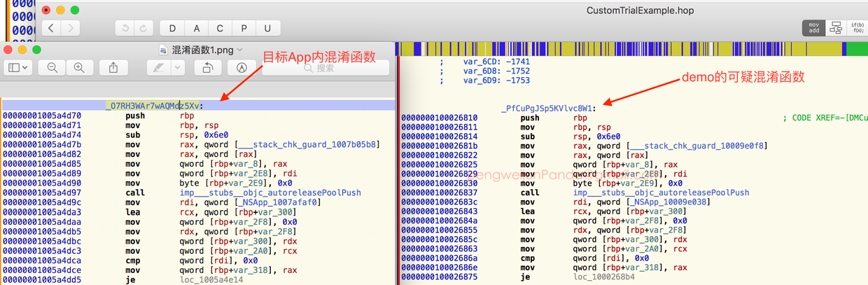
Task: Click the Hopper navigation color bar
Action: (631, 49)
